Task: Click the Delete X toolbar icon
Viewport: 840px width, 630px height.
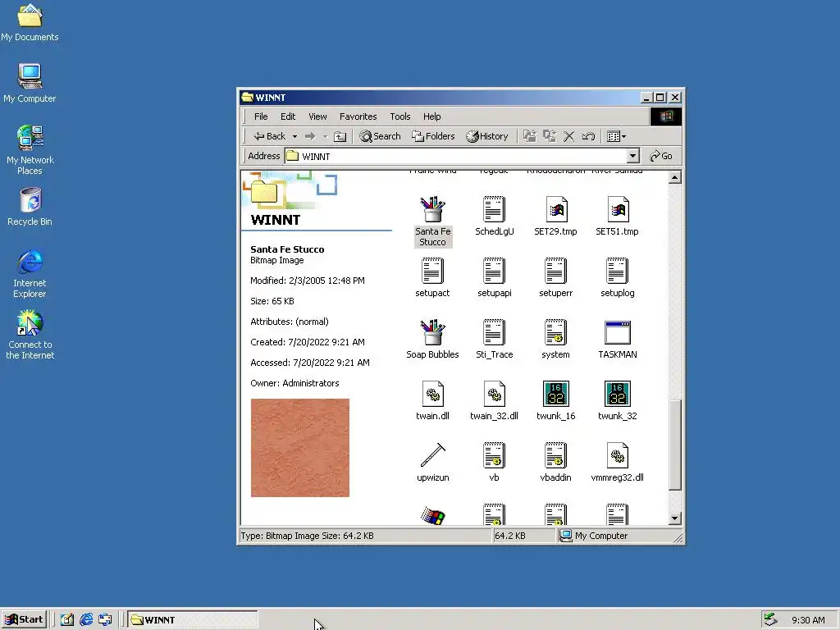Action: (x=569, y=137)
